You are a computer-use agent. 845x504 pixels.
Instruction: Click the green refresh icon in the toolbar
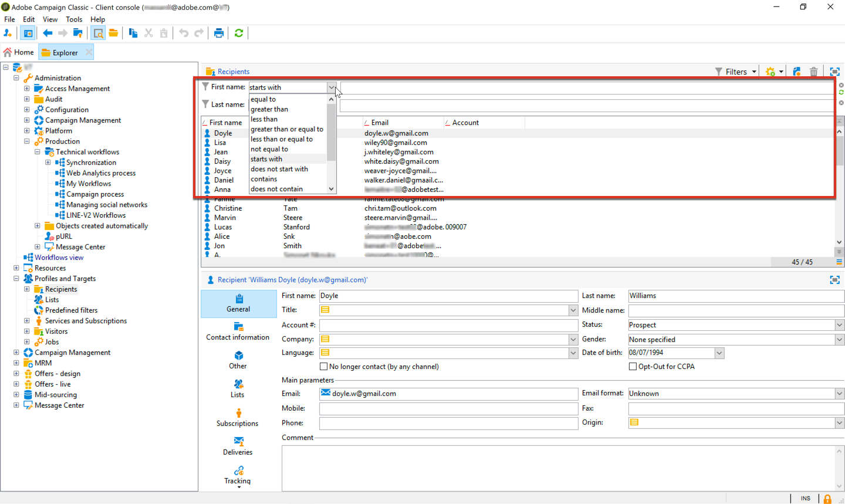[239, 33]
